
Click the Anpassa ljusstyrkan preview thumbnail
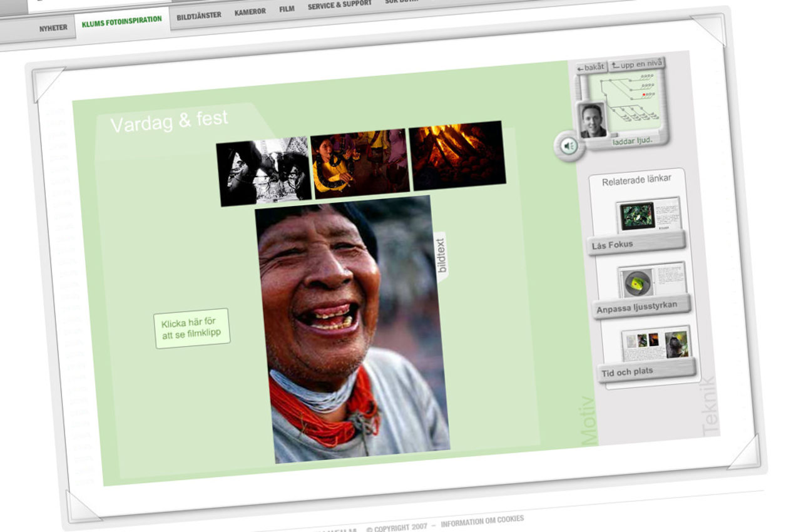click(652, 280)
